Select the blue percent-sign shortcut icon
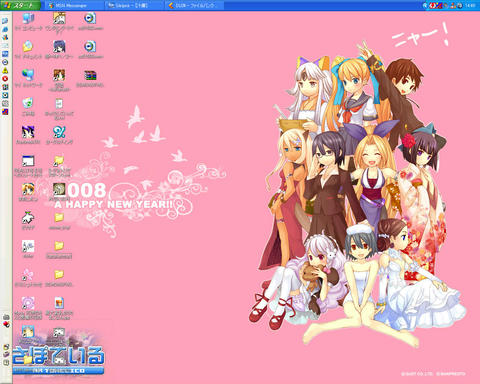This screenshot has width=480, height=384. [59, 132]
